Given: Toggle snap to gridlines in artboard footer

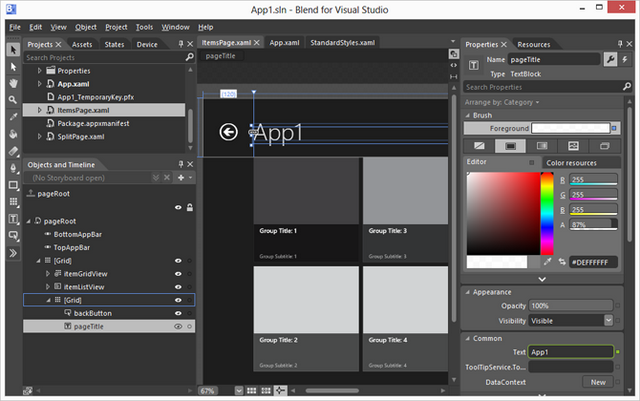Looking at the screenshot, I should pyautogui.click(x=266, y=391).
